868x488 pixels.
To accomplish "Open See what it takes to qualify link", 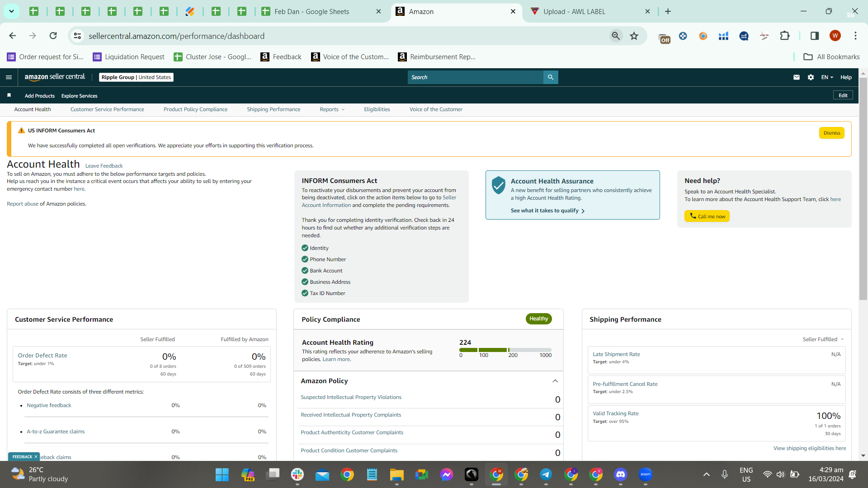I will click(x=547, y=211).
